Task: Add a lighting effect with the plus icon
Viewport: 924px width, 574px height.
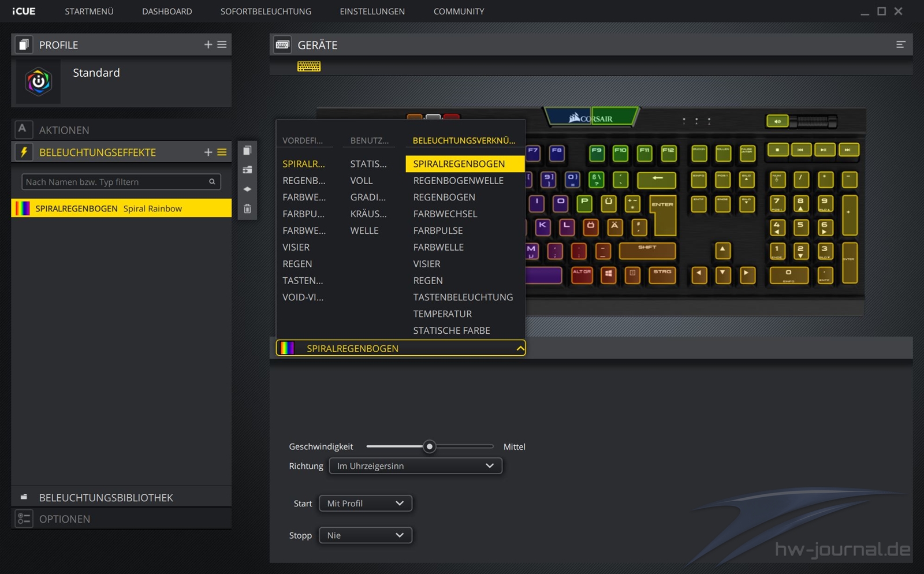Action: click(x=208, y=152)
